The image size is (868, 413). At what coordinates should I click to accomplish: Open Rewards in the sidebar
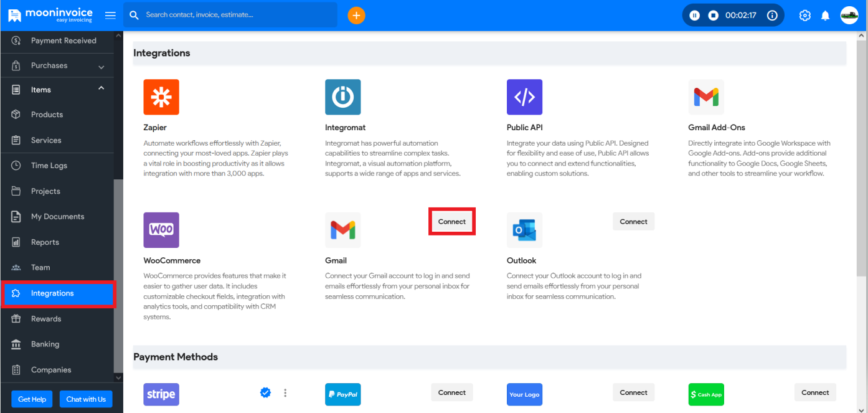click(57, 319)
